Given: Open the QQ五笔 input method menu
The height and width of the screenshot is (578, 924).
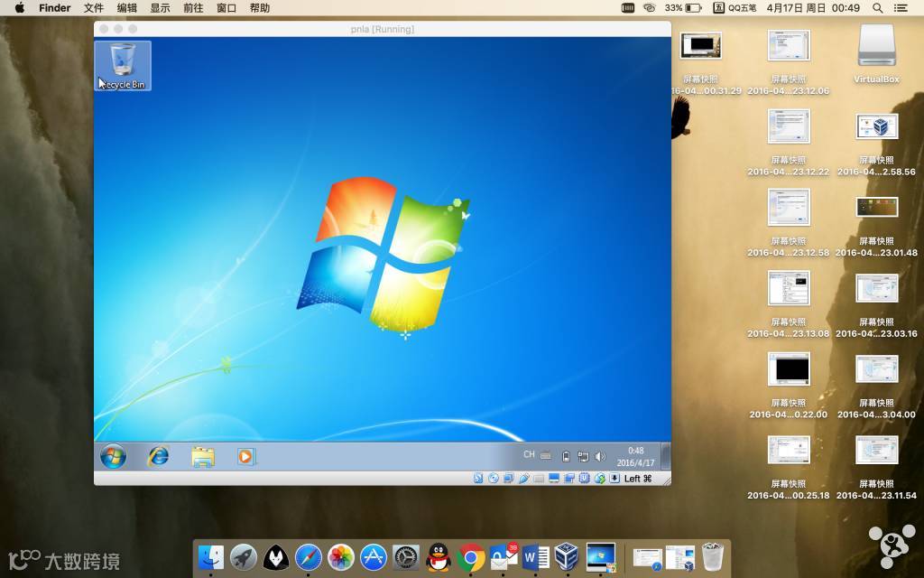Looking at the screenshot, I should pyautogui.click(x=735, y=7).
